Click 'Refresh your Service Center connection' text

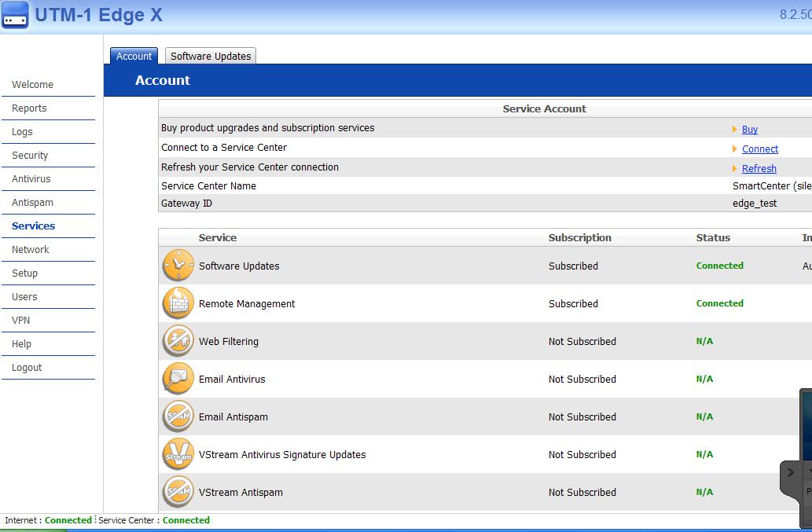point(250,167)
